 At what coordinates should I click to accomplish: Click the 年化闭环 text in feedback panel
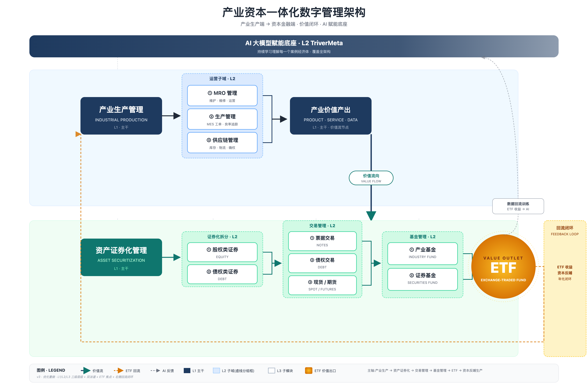click(x=564, y=279)
